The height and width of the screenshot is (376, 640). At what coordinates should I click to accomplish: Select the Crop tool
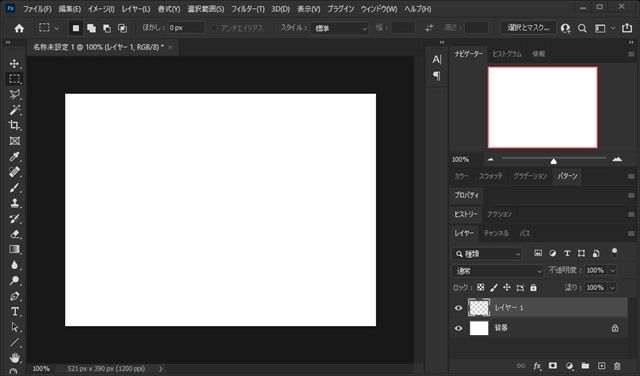click(14, 125)
